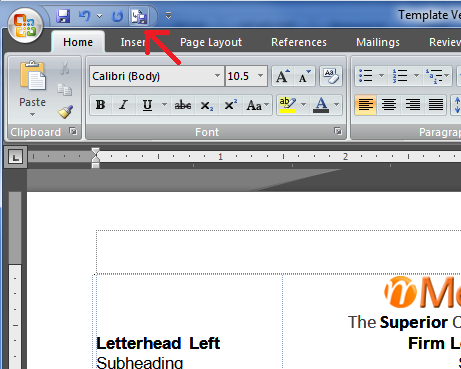The height and width of the screenshot is (369, 461).
Task: Click the Paste clipboard icon
Action: tap(32, 76)
